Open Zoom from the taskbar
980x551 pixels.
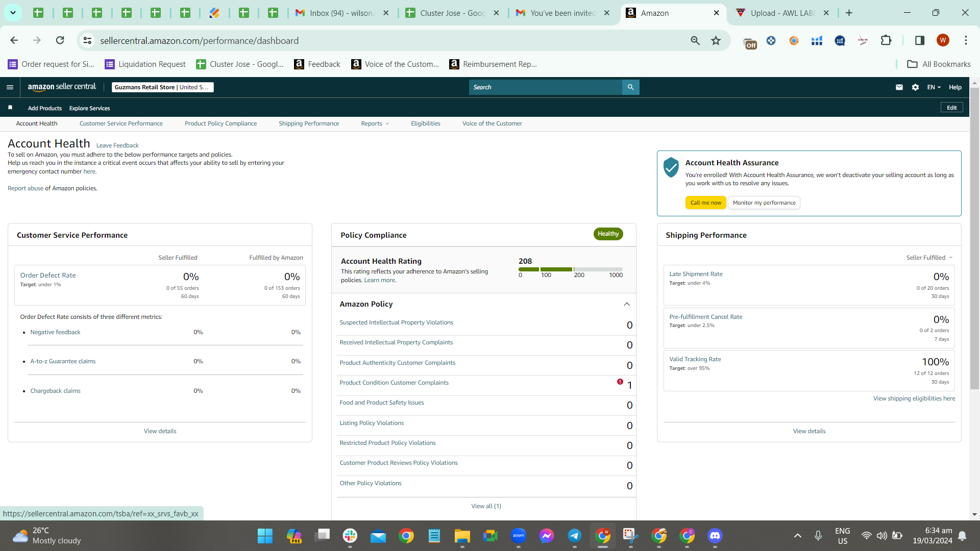[518, 536]
